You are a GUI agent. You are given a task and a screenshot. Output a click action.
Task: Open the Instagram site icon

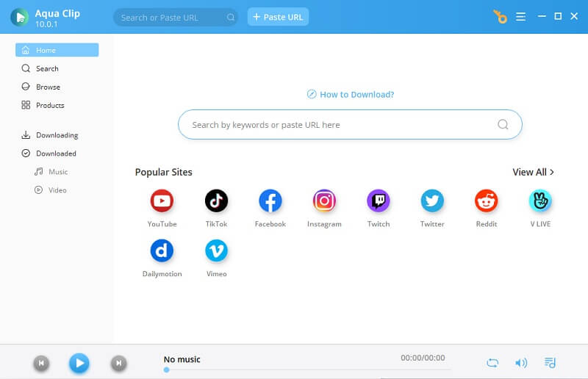[324, 201]
